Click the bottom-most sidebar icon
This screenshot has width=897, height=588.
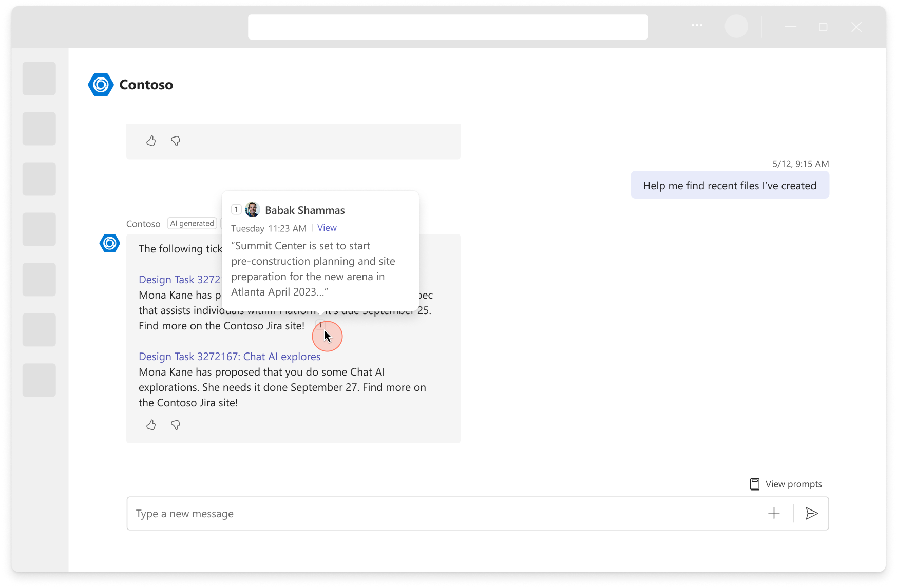[x=39, y=380]
